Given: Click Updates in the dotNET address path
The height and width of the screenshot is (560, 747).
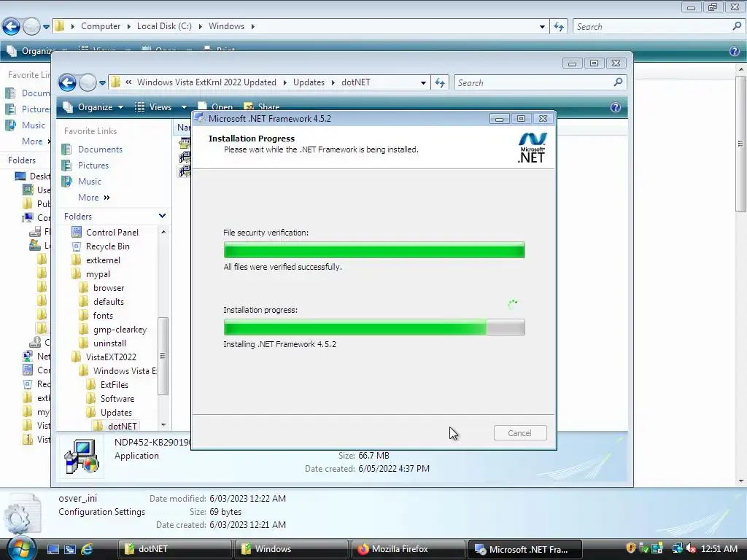Looking at the screenshot, I should click(309, 82).
